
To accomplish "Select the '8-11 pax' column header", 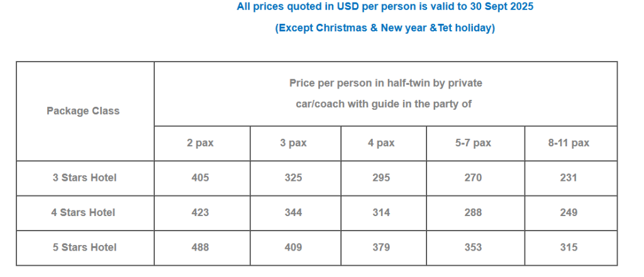I will click(x=569, y=143).
